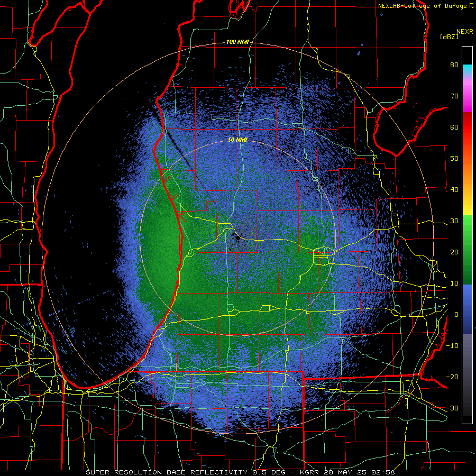Click the [dBZ] unit label
The width and height of the screenshot is (476, 476).
(449, 36)
